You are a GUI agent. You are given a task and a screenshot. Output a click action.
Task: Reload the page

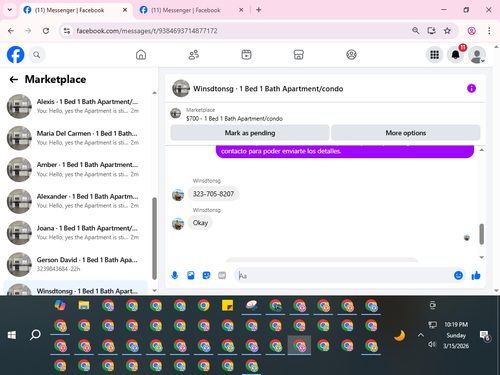coord(46,31)
